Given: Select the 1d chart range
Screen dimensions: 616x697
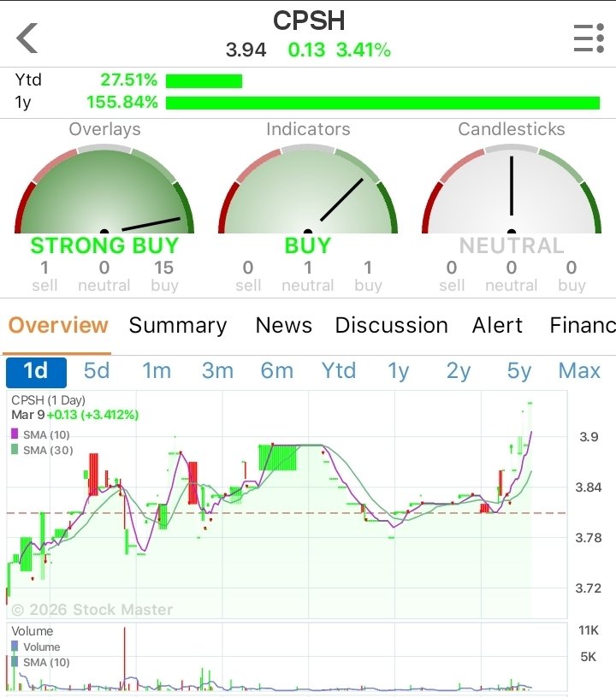Looking at the screenshot, I should pos(36,372).
